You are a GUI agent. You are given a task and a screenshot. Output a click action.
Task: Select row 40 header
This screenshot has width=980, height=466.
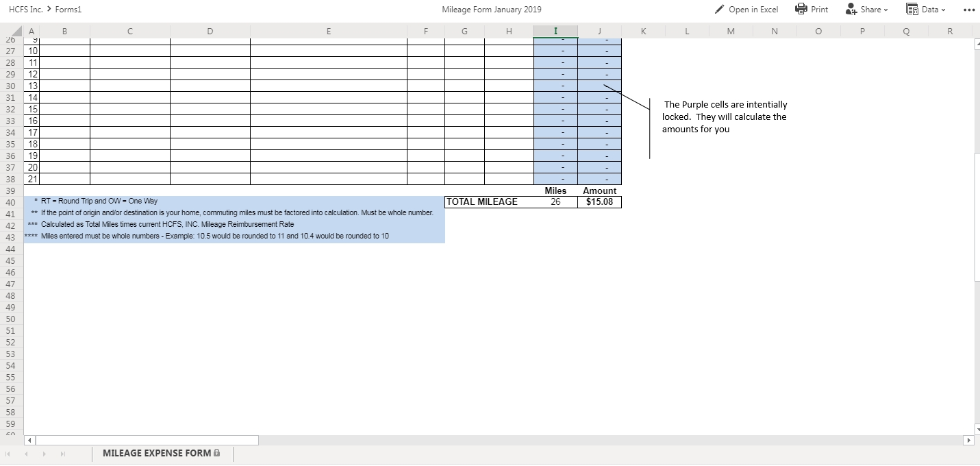click(x=10, y=203)
